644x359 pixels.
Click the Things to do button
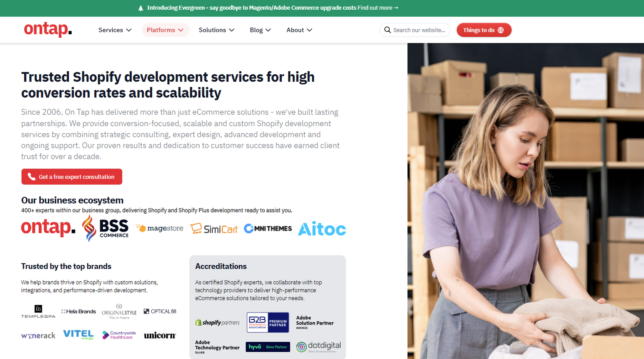pyautogui.click(x=484, y=30)
